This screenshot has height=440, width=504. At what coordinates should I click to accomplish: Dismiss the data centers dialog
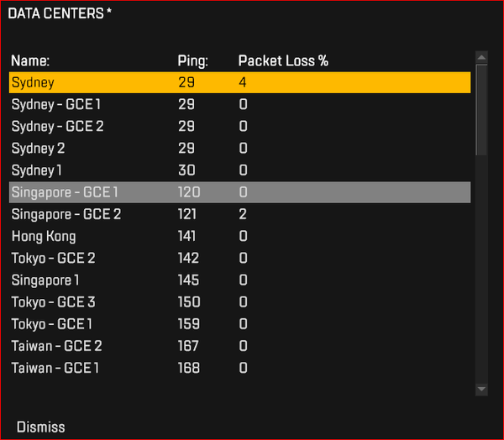coord(40,427)
